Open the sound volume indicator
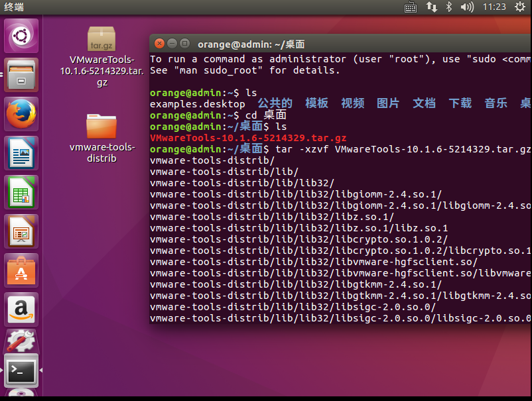The image size is (532, 401). pyautogui.click(x=467, y=7)
